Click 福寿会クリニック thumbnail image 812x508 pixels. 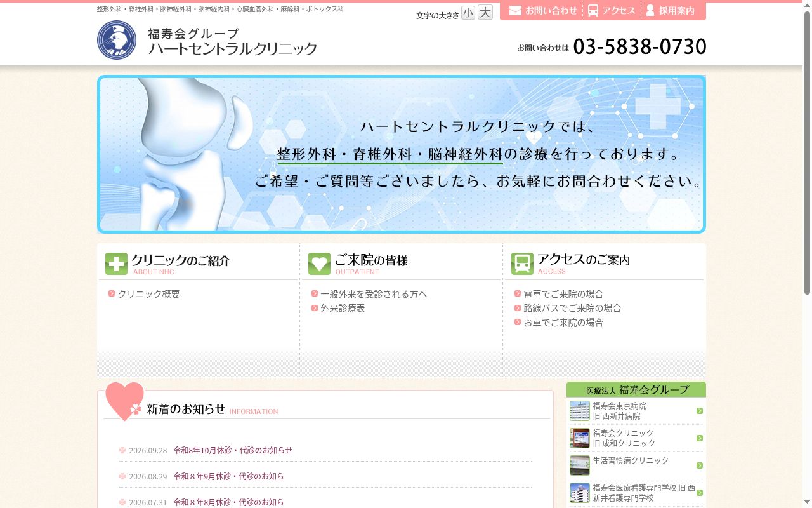(580, 438)
